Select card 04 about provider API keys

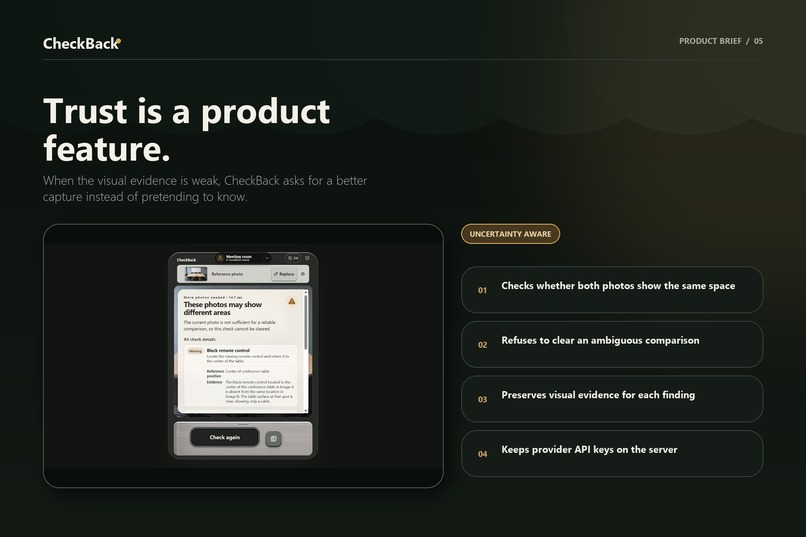point(612,453)
